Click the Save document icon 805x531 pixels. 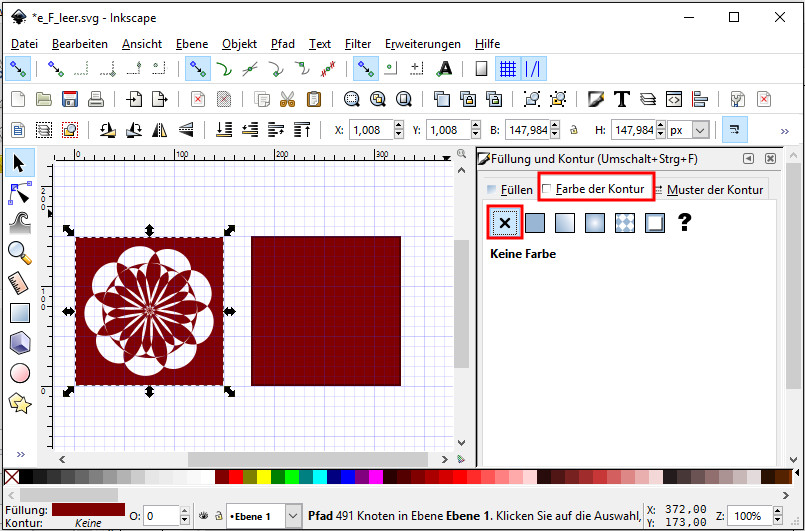tap(70, 99)
